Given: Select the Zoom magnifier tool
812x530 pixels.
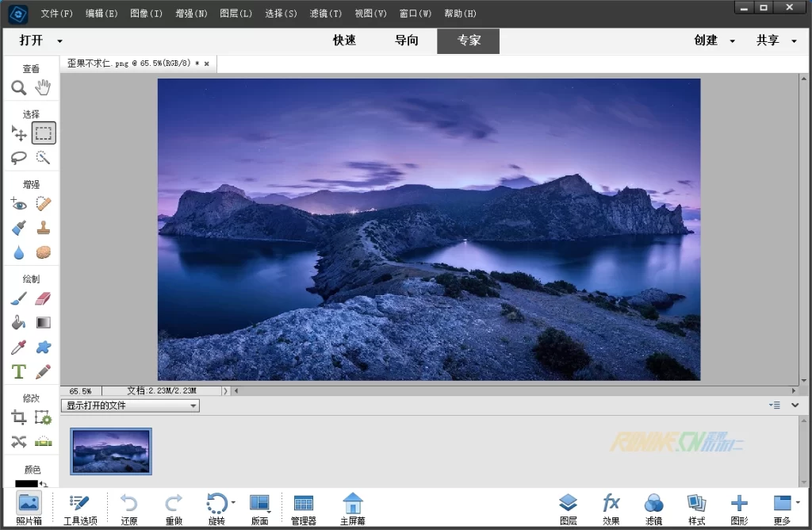Looking at the screenshot, I should tap(18, 87).
